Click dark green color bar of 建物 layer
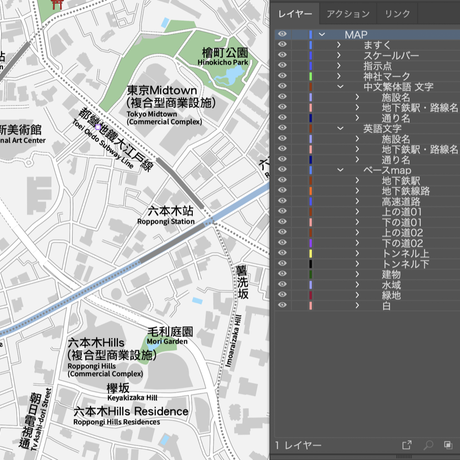Image resolution: width=460 pixels, height=460 pixels. (311, 274)
